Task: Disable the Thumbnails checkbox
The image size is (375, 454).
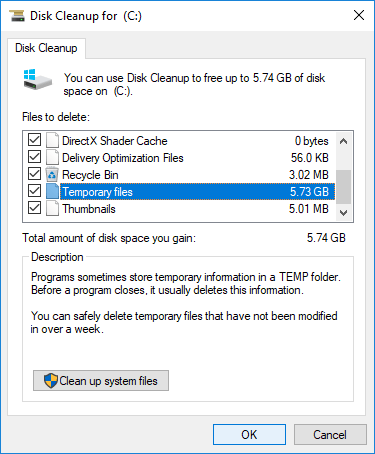Action: [x=34, y=208]
